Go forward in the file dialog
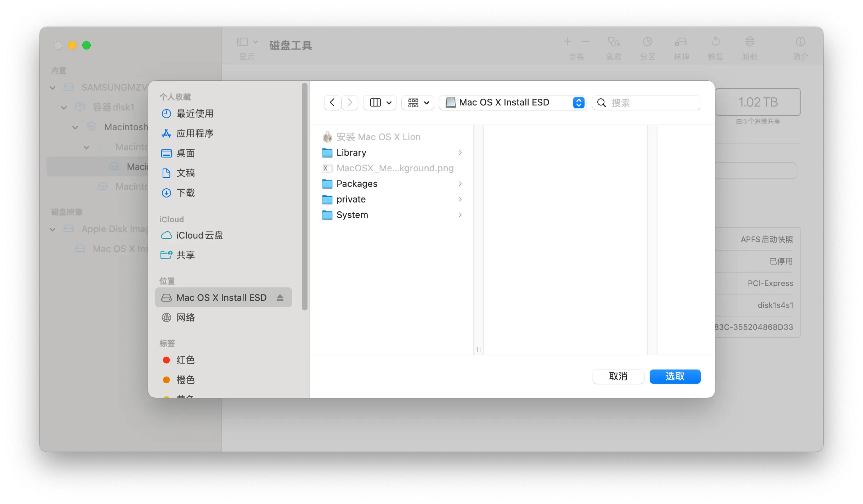The height and width of the screenshot is (504, 863). [350, 103]
